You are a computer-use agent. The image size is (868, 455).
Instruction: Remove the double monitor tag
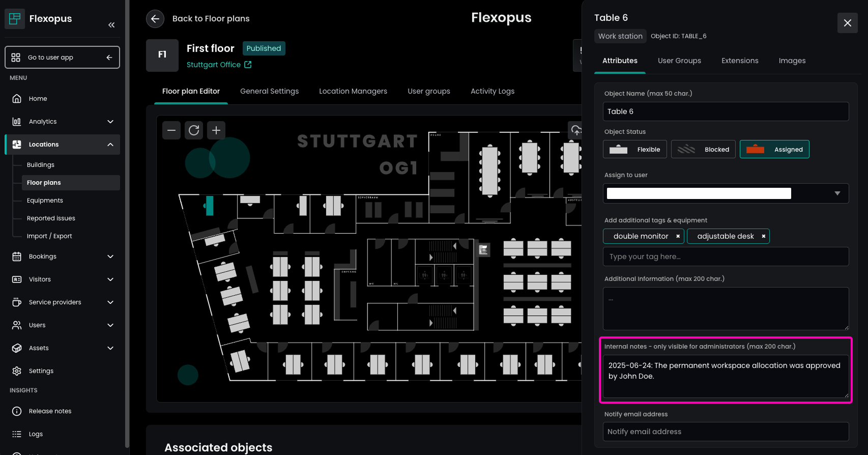[x=678, y=236]
